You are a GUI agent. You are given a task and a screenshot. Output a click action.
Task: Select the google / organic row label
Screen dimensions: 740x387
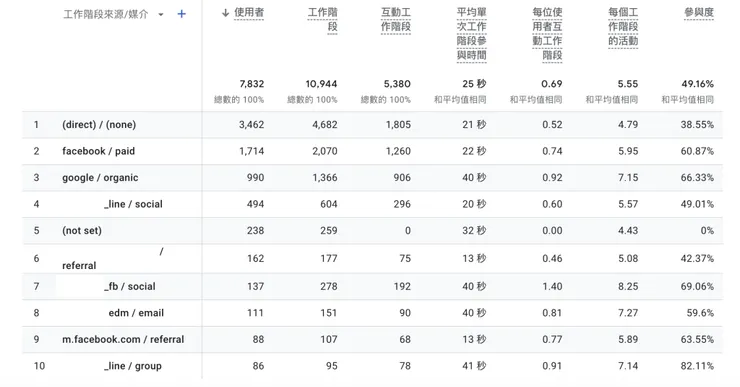(x=100, y=177)
